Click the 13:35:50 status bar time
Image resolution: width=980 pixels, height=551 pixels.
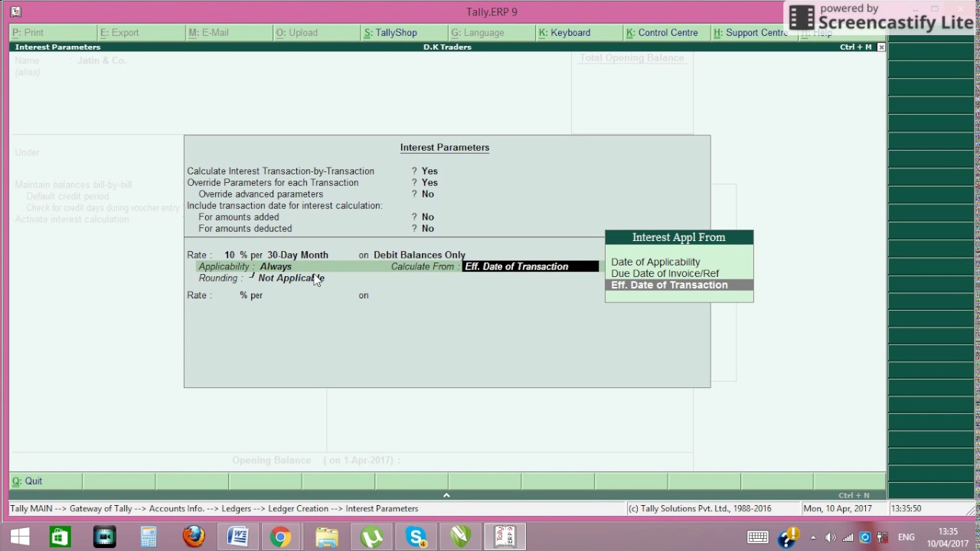pyautogui.click(x=906, y=508)
